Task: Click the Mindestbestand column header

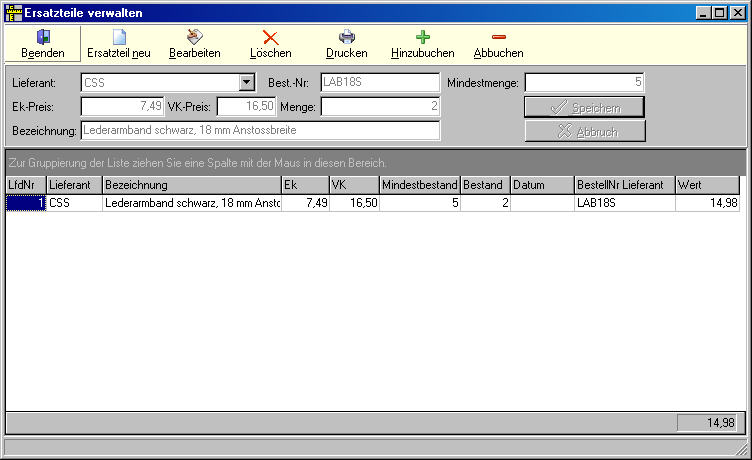Action: 419,185
